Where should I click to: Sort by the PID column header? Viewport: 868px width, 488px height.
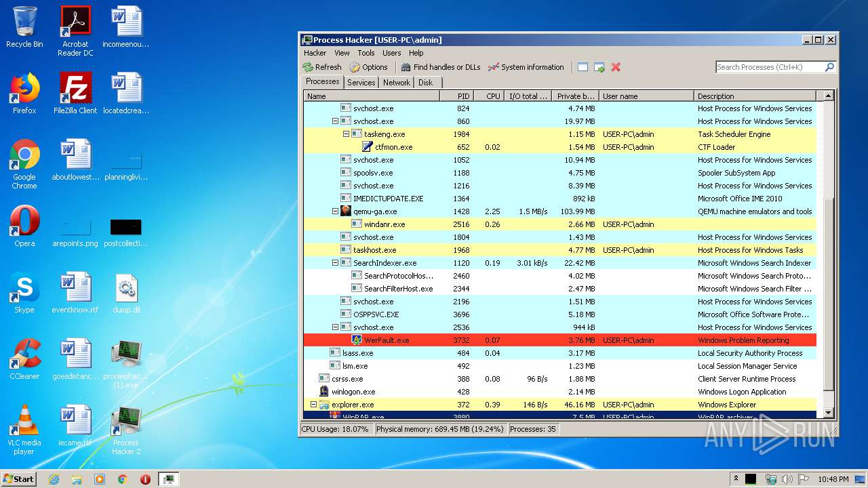click(456, 96)
